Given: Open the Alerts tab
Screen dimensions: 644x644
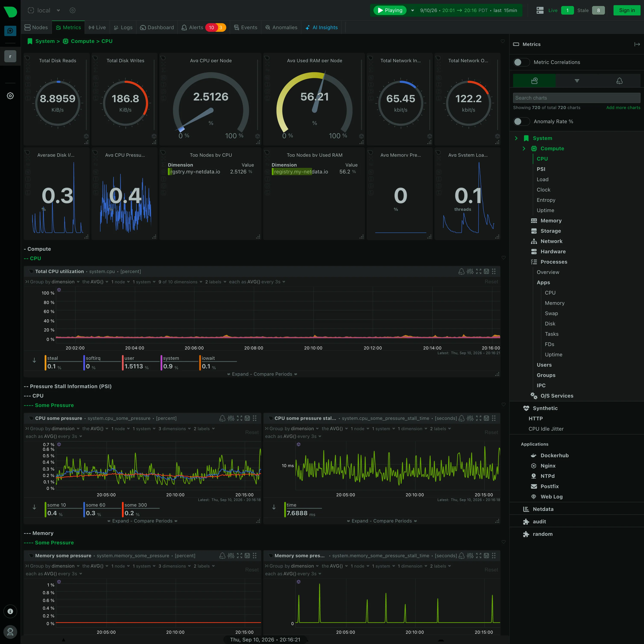Looking at the screenshot, I should click(x=204, y=27).
